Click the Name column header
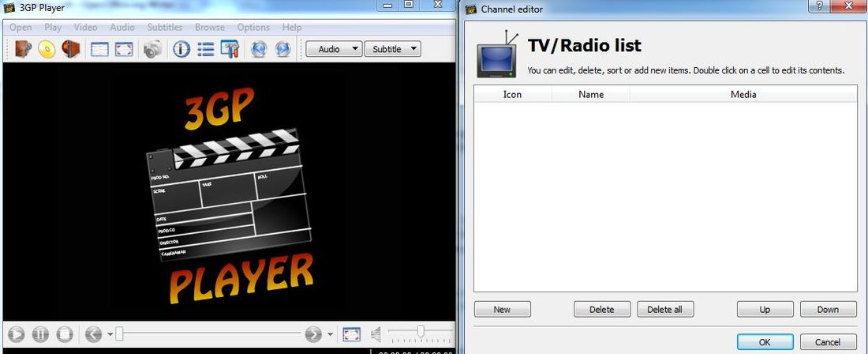 pyautogui.click(x=591, y=94)
